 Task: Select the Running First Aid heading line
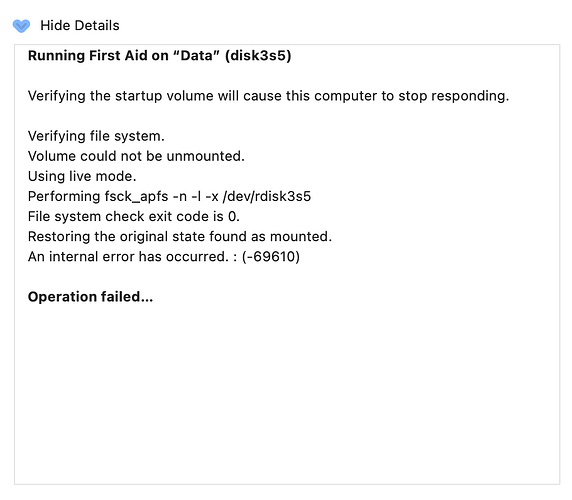click(159, 55)
